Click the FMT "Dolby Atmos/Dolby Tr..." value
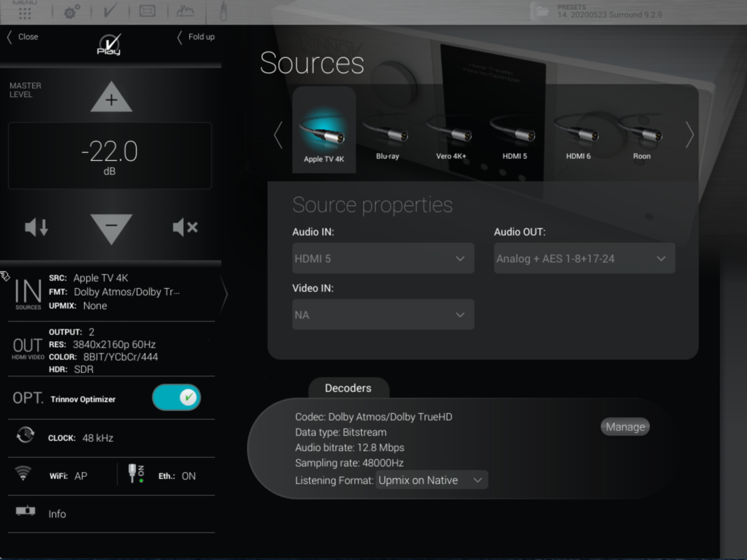Viewport: 747px width, 560px height. point(127,292)
